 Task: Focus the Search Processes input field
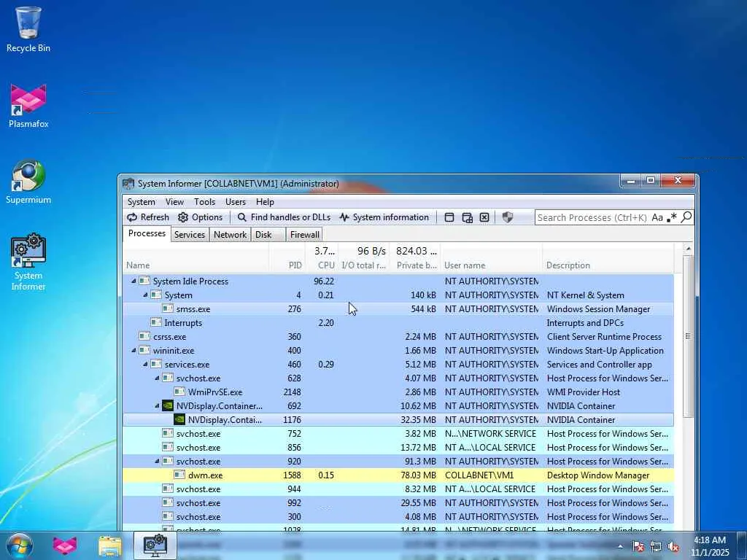pos(592,217)
